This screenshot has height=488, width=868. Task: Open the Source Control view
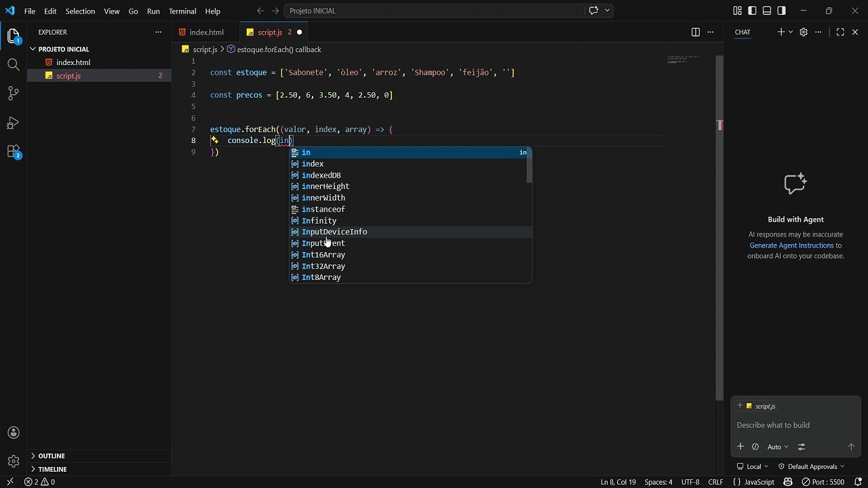14,94
